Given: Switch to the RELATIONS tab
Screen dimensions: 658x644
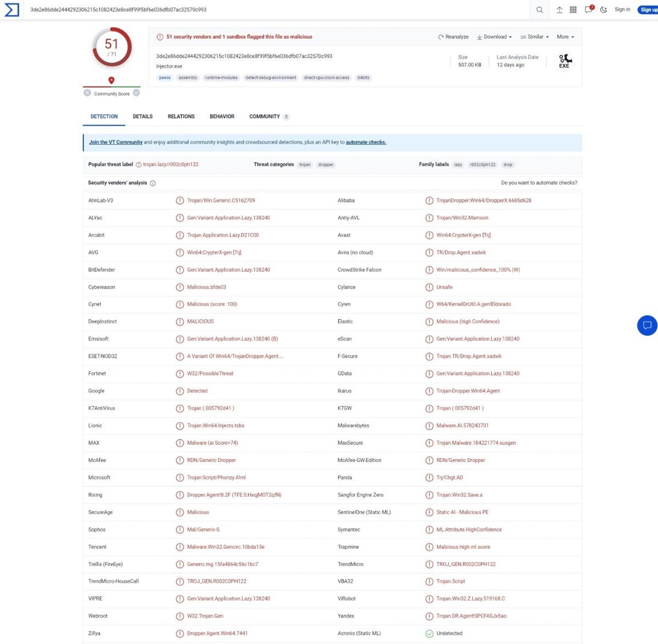Looking at the screenshot, I should [181, 116].
